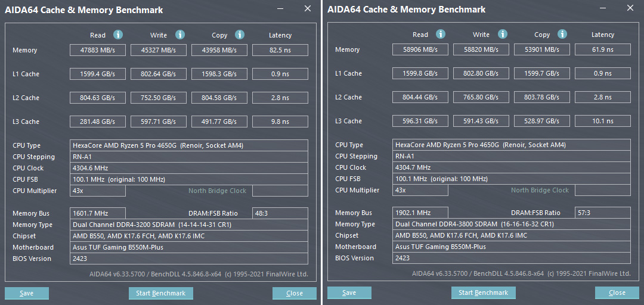Click L1 Cache read 1599.4 GB/s

(x=98, y=74)
